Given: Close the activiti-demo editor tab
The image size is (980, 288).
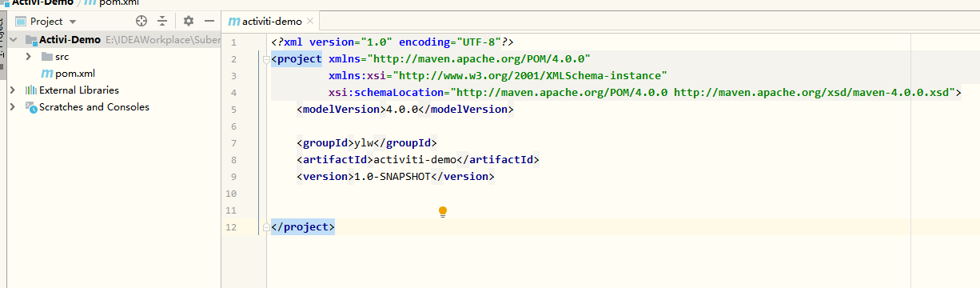Looking at the screenshot, I should tap(310, 22).
